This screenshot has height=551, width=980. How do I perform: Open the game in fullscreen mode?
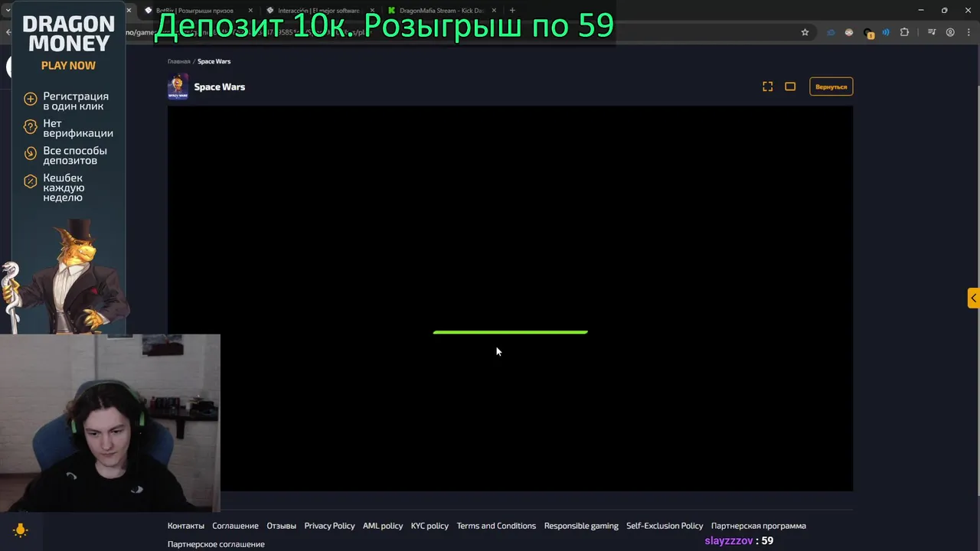point(767,86)
